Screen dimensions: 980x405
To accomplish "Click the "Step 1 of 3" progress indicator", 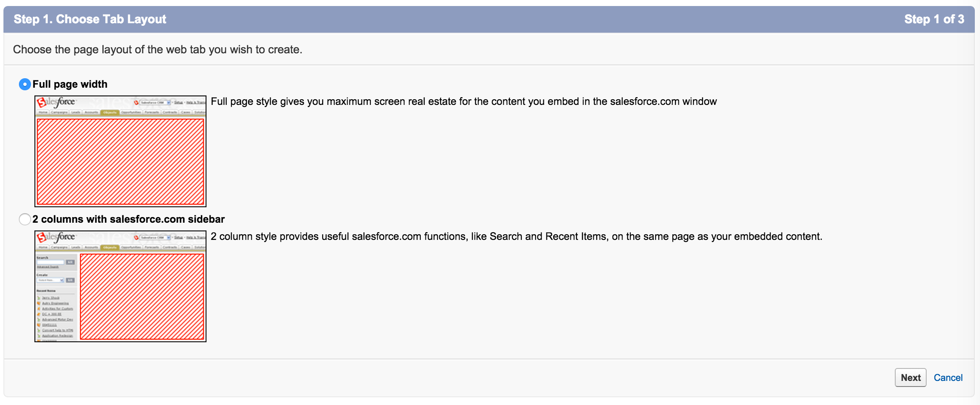I will pyautogui.click(x=934, y=19).
